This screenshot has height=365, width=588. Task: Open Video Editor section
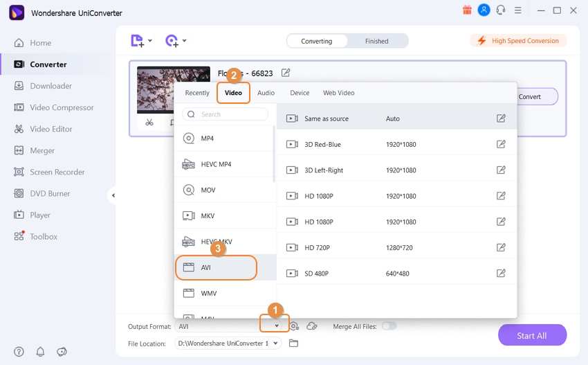click(x=43, y=129)
